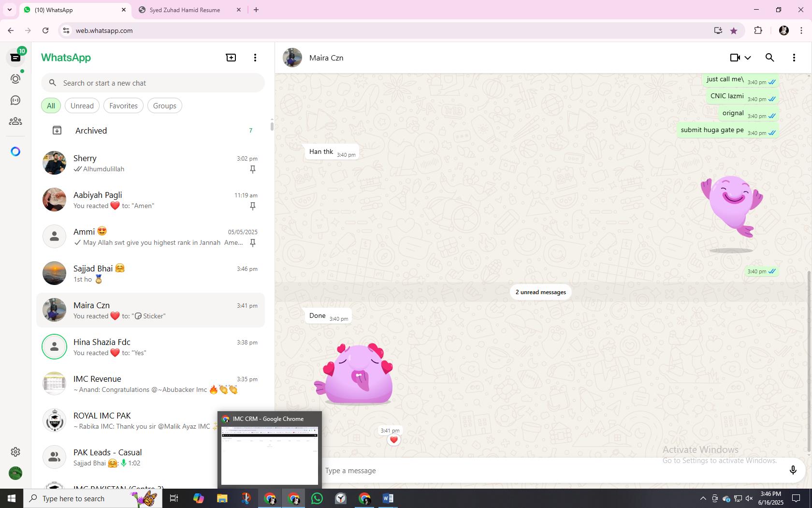Open the Communities icon in sidebar
812x508 pixels.
[x=15, y=121]
